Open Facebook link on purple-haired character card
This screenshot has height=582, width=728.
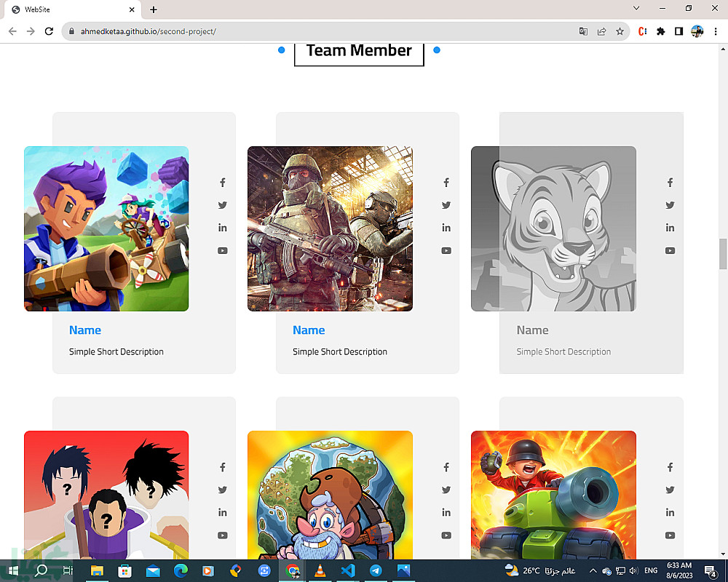[x=222, y=183]
